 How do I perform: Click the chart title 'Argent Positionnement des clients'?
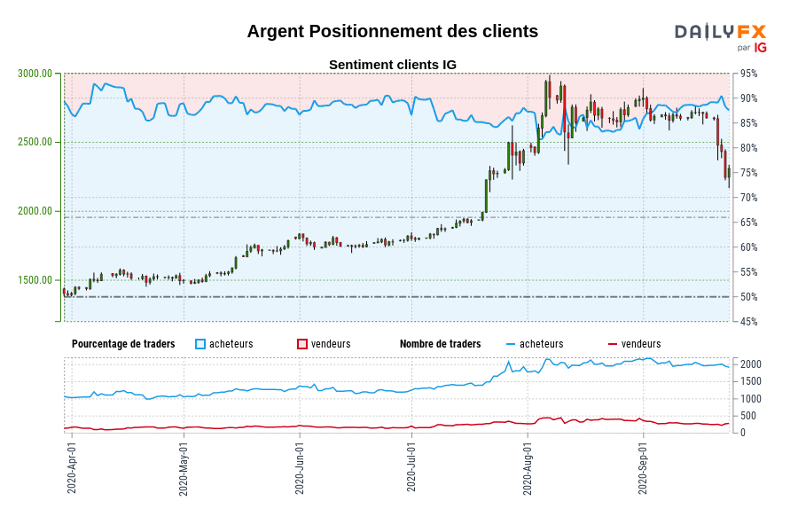coord(393,32)
